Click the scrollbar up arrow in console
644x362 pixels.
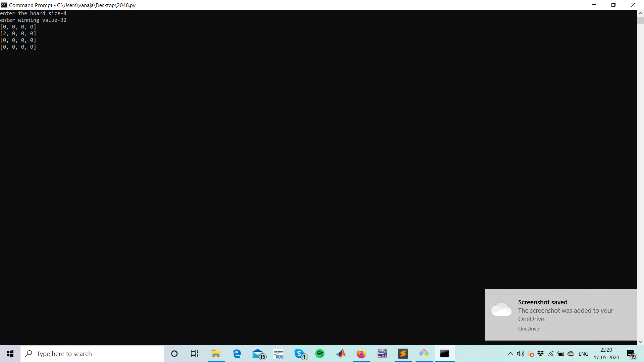(640, 13)
